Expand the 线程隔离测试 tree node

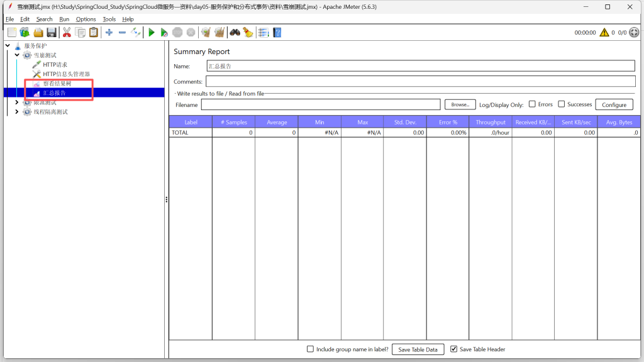point(17,112)
